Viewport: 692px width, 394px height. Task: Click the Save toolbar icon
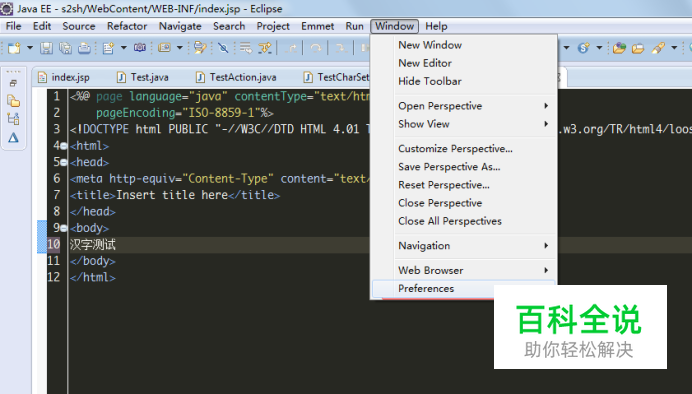46,48
